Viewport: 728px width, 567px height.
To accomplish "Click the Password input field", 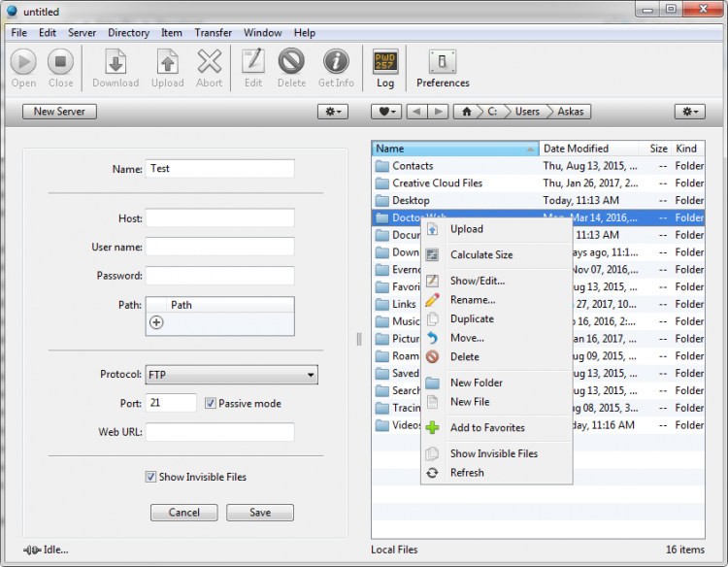I will tap(219, 276).
